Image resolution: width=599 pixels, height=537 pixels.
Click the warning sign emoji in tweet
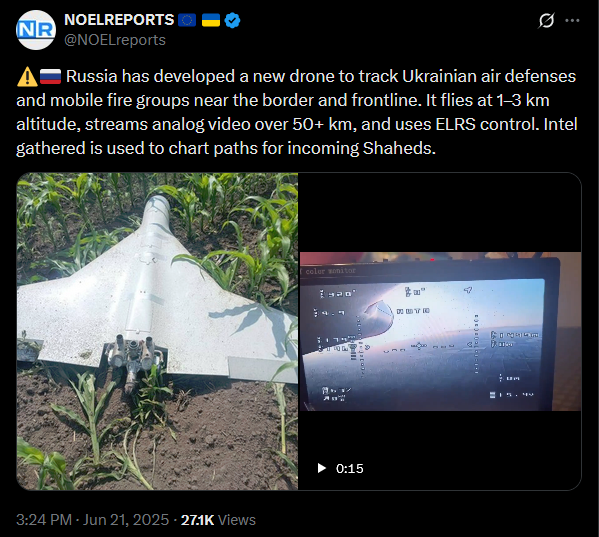click(x=27, y=76)
